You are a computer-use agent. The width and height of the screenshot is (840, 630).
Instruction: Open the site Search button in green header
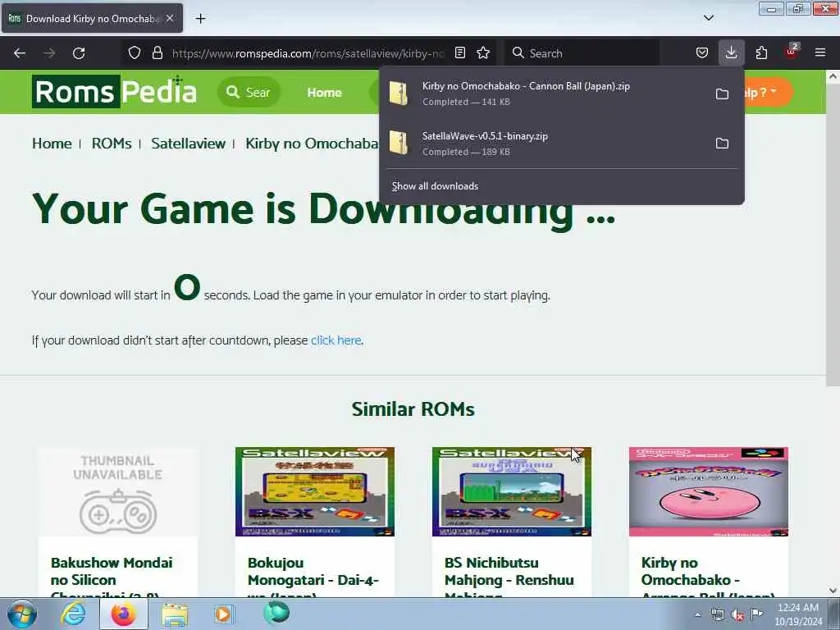(x=249, y=92)
